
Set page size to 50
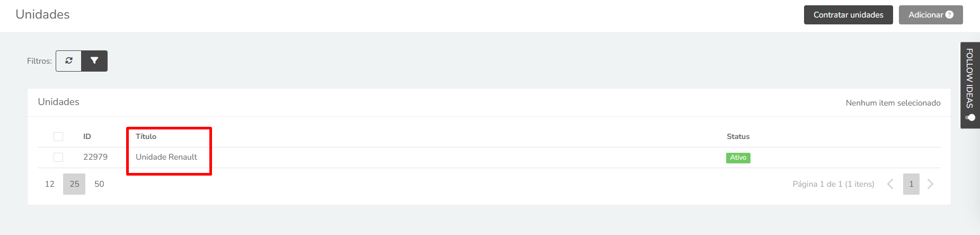[x=99, y=184]
